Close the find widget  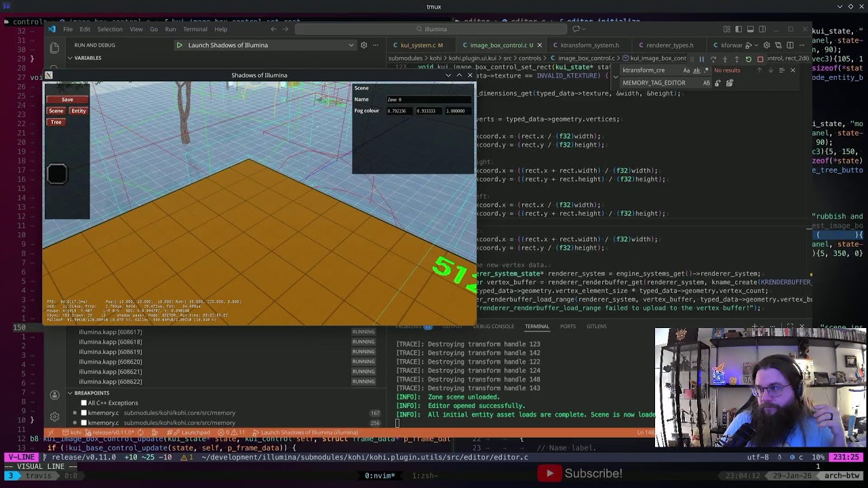pos(793,70)
